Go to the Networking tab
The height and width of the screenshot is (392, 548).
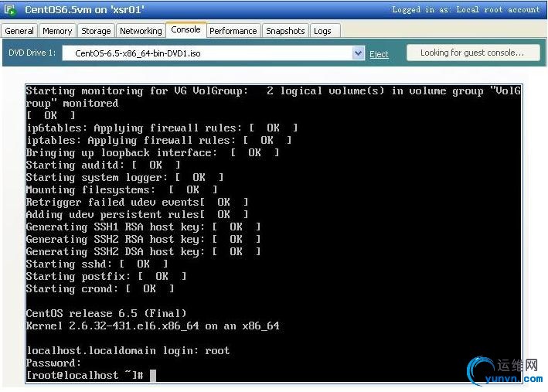[141, 31]
